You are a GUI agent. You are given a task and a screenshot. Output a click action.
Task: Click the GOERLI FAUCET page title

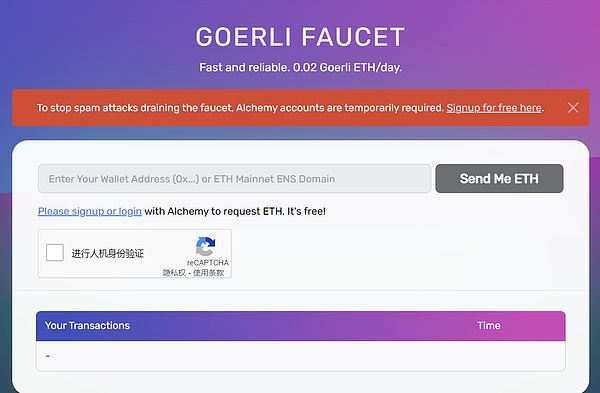pyautogui.click(x=300, y=37)
